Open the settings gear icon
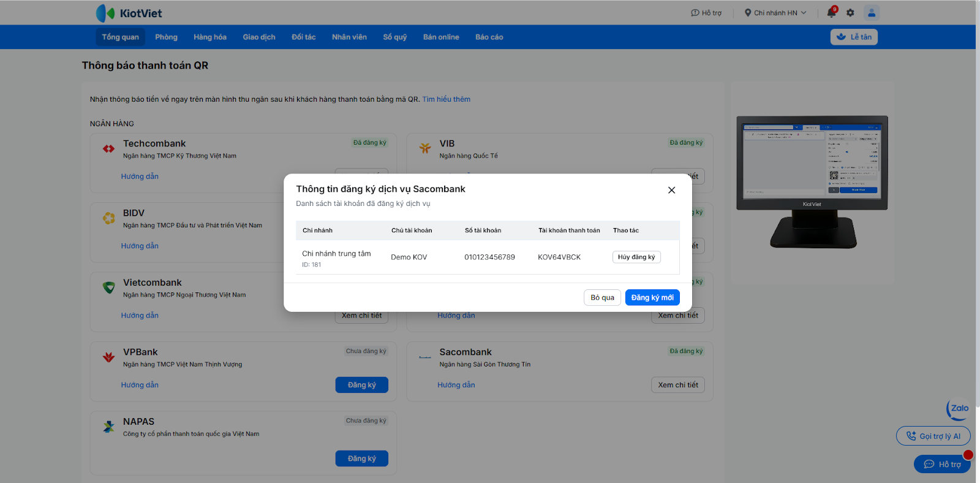The image size is (980, 483). tap(850, 12)
